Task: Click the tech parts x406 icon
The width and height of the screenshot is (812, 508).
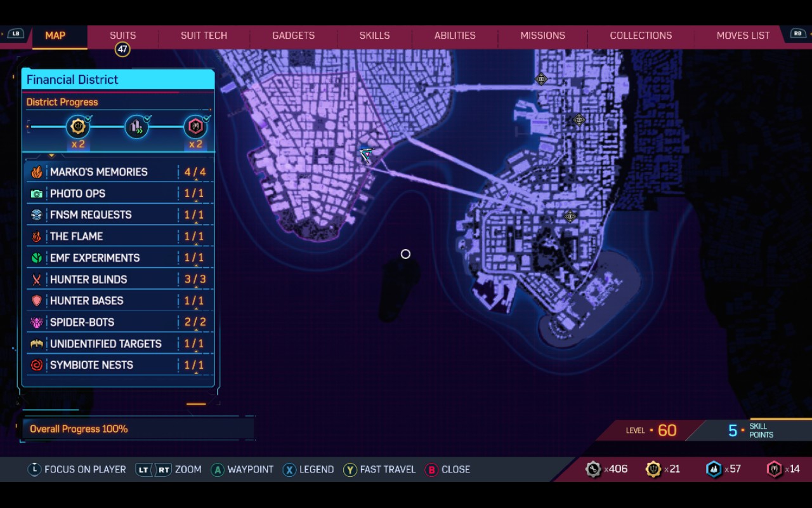Action: click(x=593, y=469)
